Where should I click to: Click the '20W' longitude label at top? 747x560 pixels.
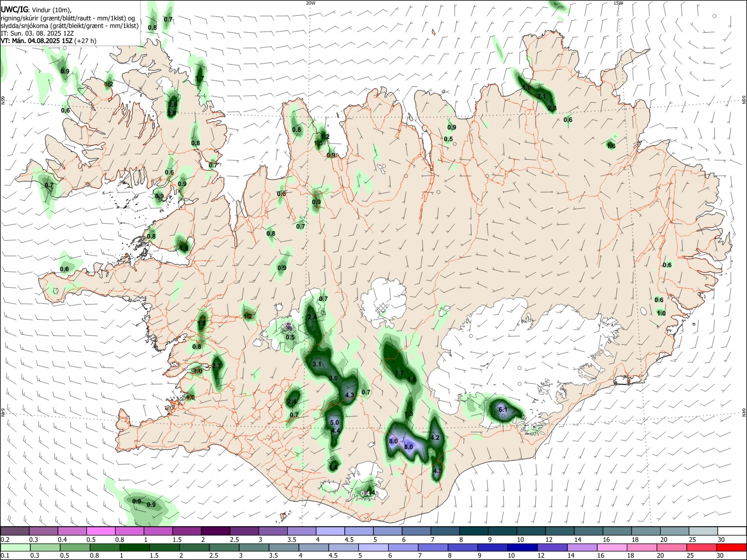click(310, 3)
